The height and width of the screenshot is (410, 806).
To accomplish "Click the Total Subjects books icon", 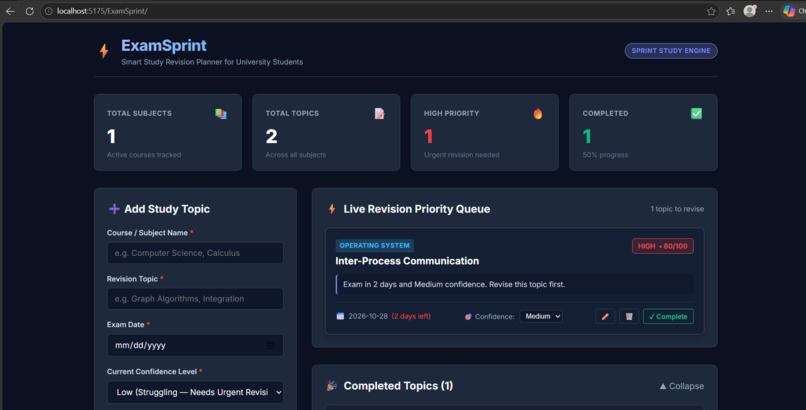I will click(x=221, y=114).
